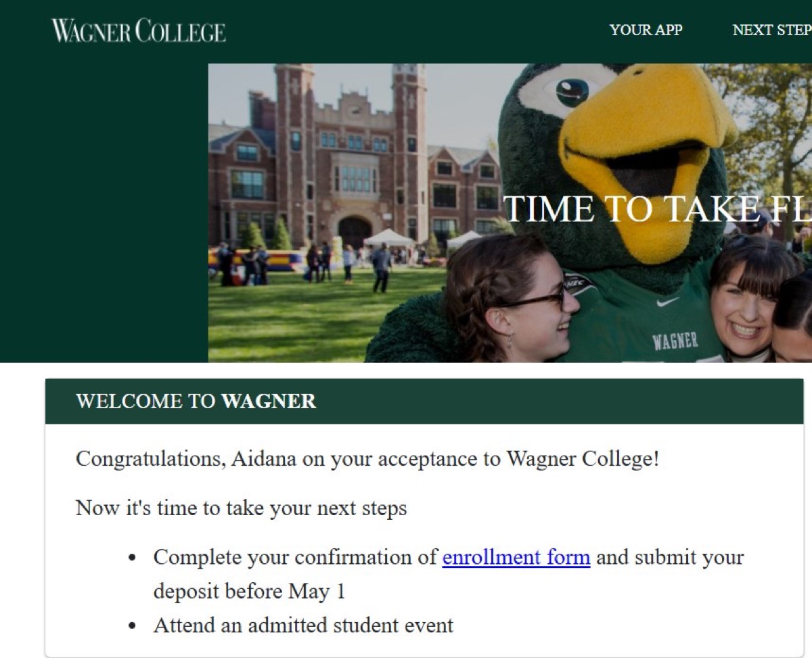Select the congratulations acceptance sentence
This screenshot has height=658, width=812.
point(367,459)
